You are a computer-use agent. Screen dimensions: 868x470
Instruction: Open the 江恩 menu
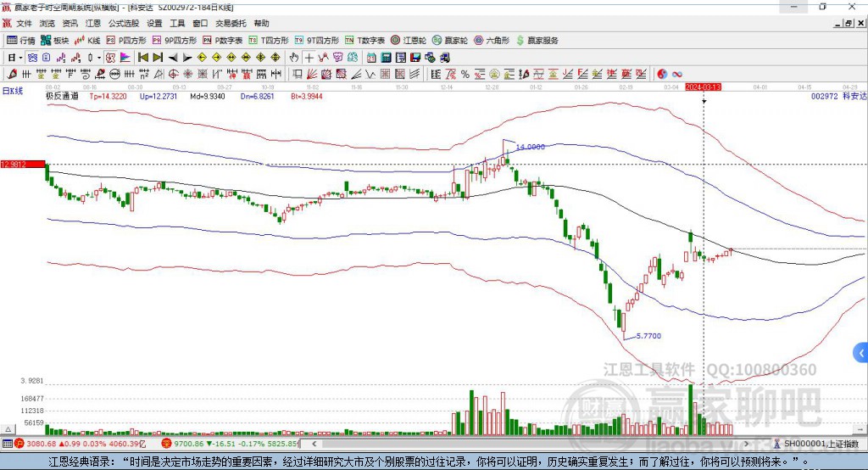[93, 23]
